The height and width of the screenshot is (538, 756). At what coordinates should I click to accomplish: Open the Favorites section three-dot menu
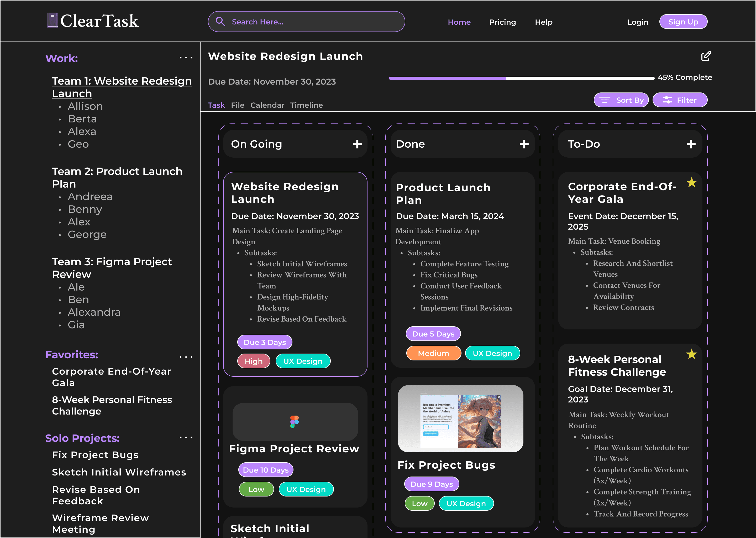coord(186,357)
